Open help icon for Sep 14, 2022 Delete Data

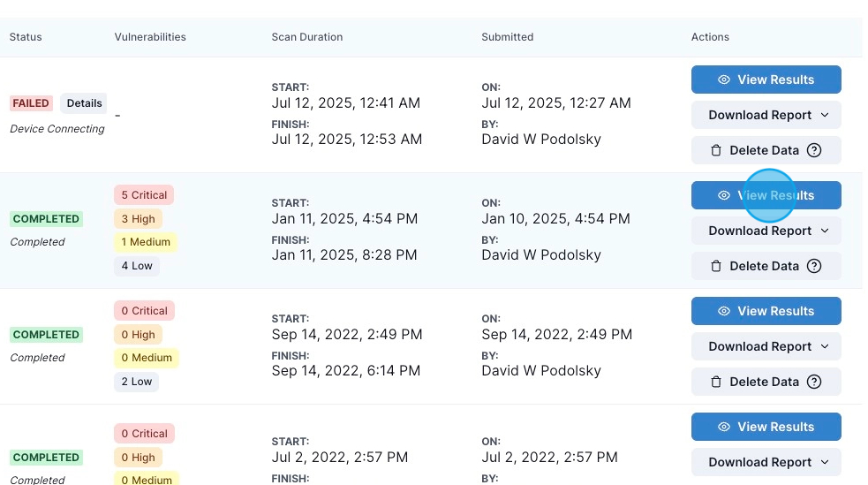(x=814, y=382)
